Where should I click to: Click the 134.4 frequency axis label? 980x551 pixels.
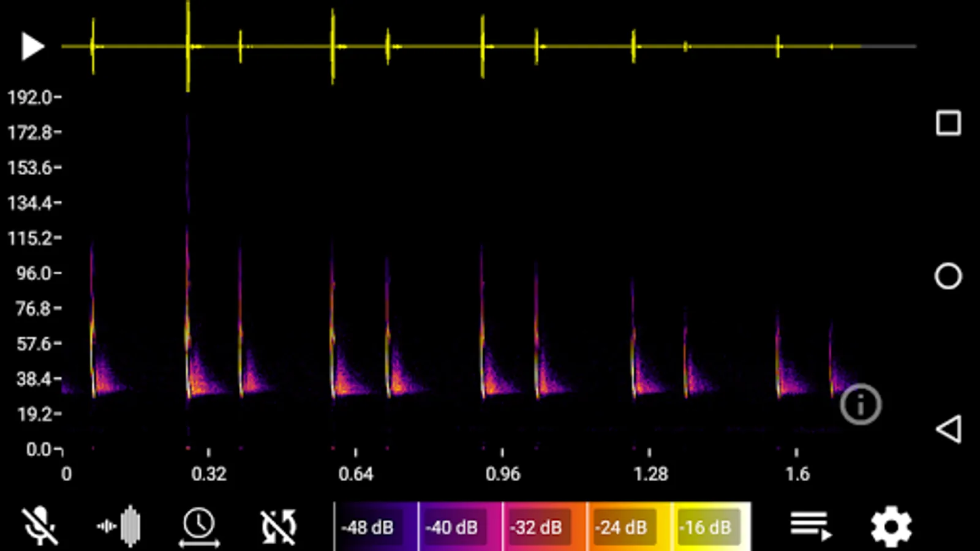[x=30, y=203]
